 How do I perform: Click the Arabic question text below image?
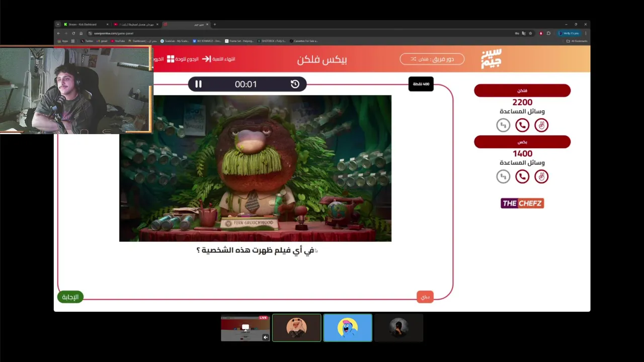coord(255,250)
